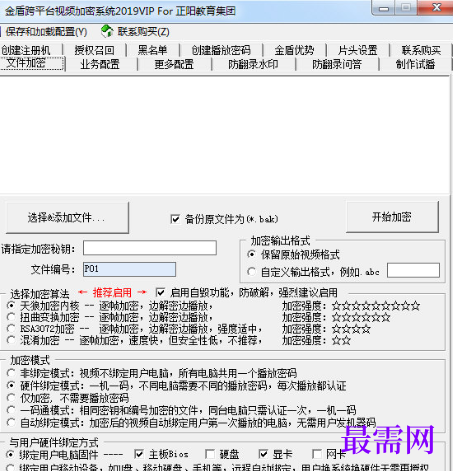Click the custom output format text box
Image resolution: width=453 pixels, height=471 pixels.
point(413,270)
